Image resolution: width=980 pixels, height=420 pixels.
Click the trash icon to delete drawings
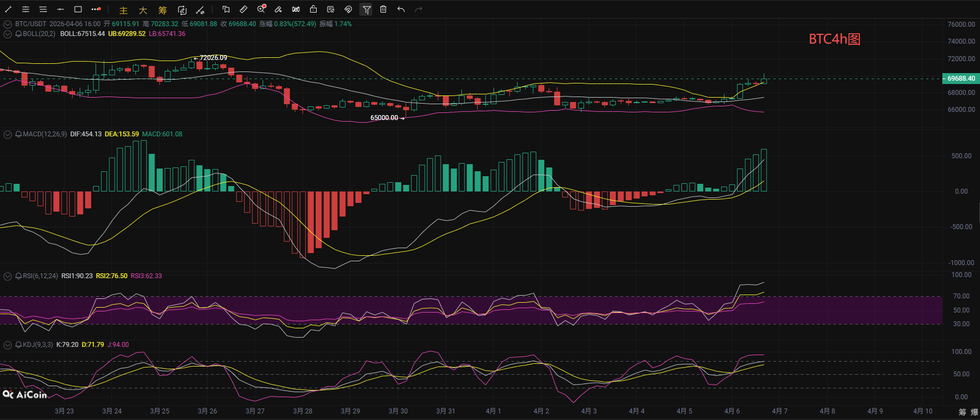coord(383,9)
